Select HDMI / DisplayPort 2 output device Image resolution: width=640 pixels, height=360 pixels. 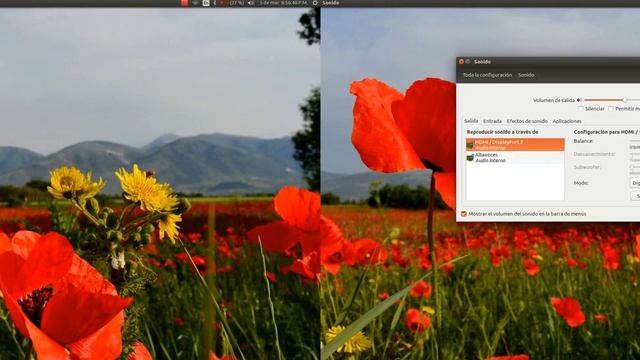(515, 144)
